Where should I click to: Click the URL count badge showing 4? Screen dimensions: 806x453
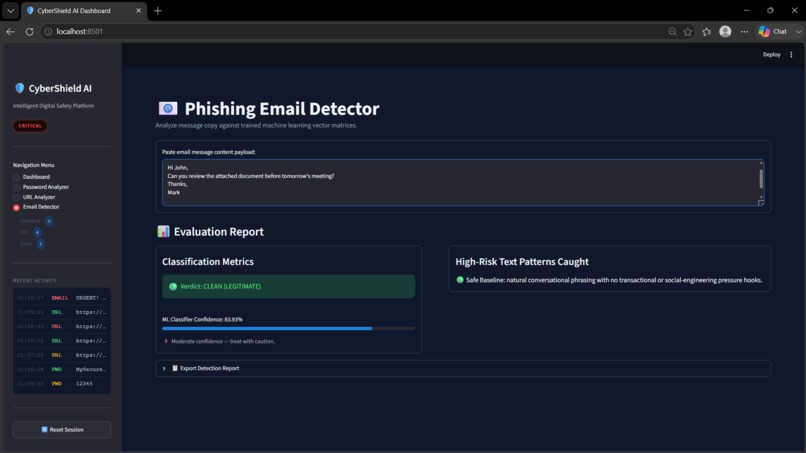point(37,232)
